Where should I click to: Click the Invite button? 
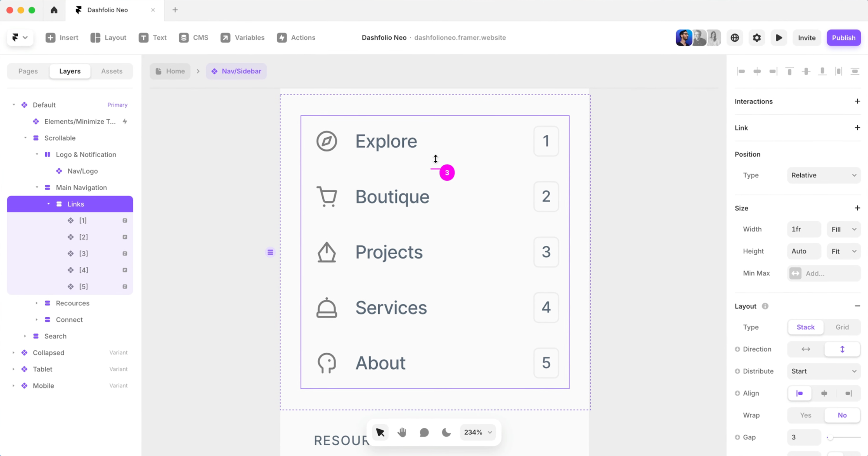pyautogui.click(x=807, y=38)
